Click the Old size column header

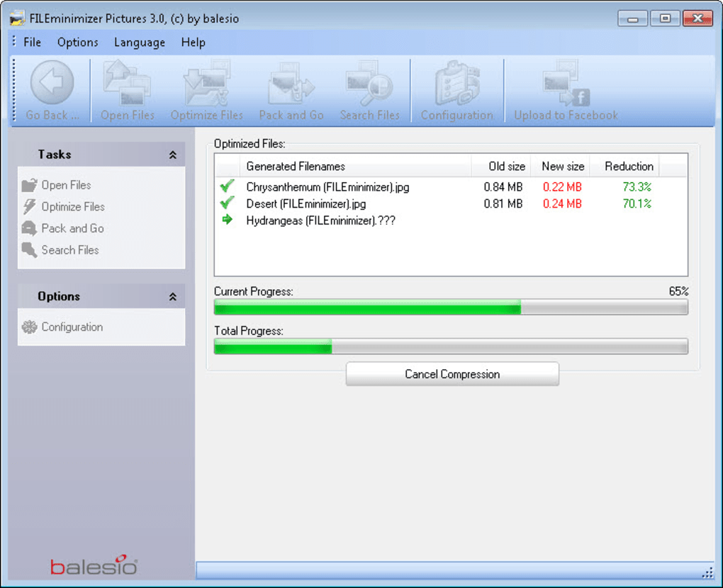tap(506, 166)
